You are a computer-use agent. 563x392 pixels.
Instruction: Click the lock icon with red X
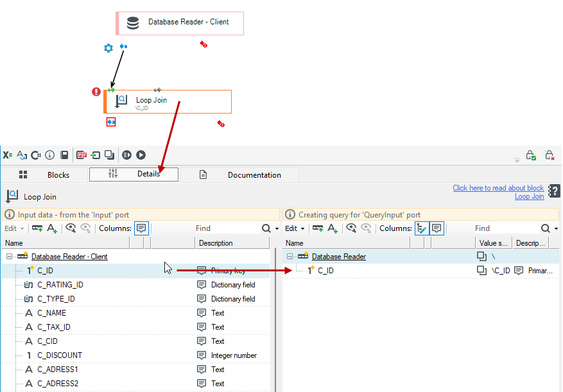pos(550,155)
